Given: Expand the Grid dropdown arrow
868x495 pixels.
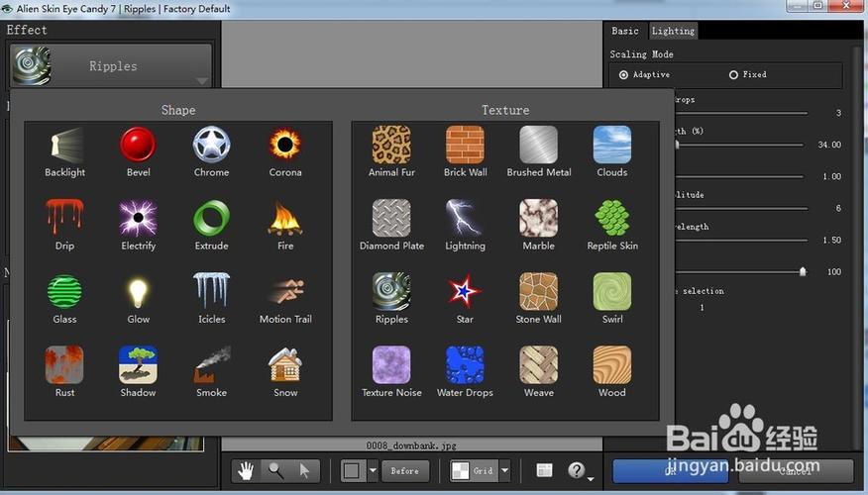Looking at the screenshot, I should click(504, 471).
